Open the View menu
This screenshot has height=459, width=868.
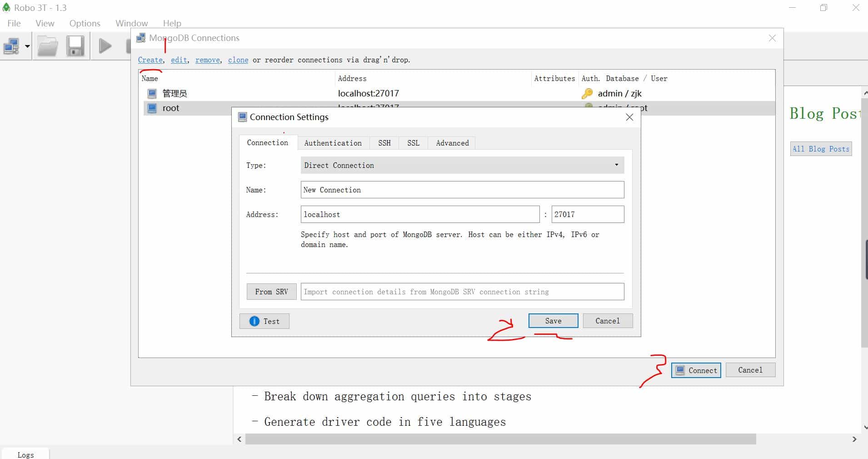[x=45, y=23]
